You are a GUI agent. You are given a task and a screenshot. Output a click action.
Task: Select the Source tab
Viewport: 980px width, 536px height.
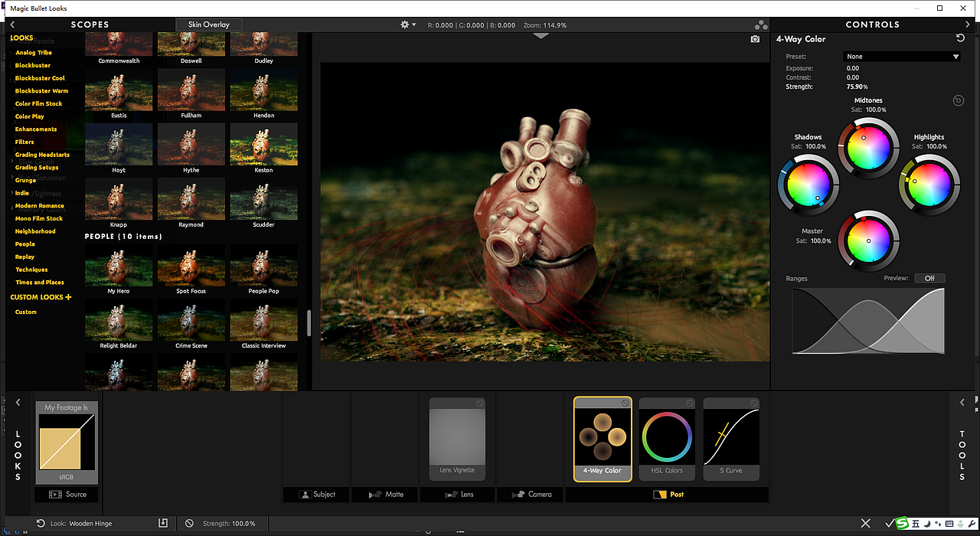(67, 495)
